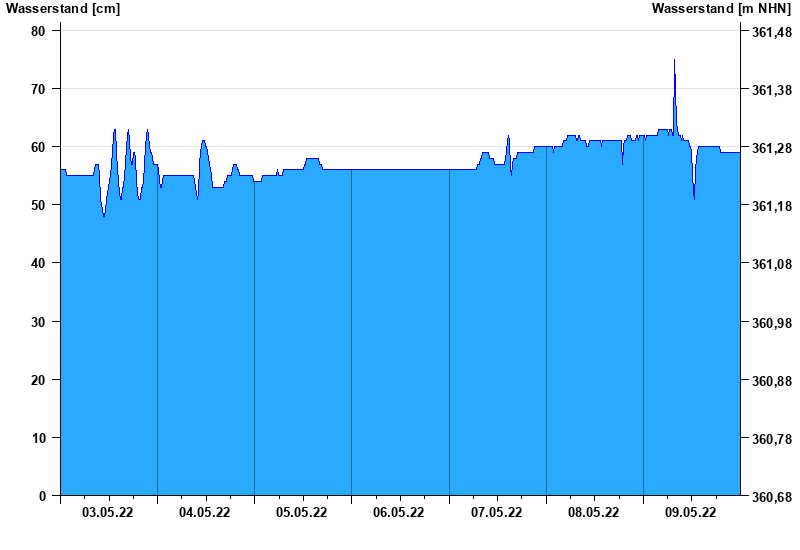Click the 70 value on left axis
800x550 pixels.
[x=38, y=89]
